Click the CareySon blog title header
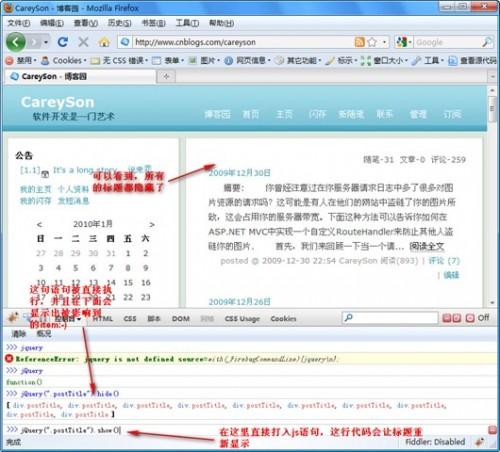The width and height of the screenshot is (500, 452). pos(57,102)
